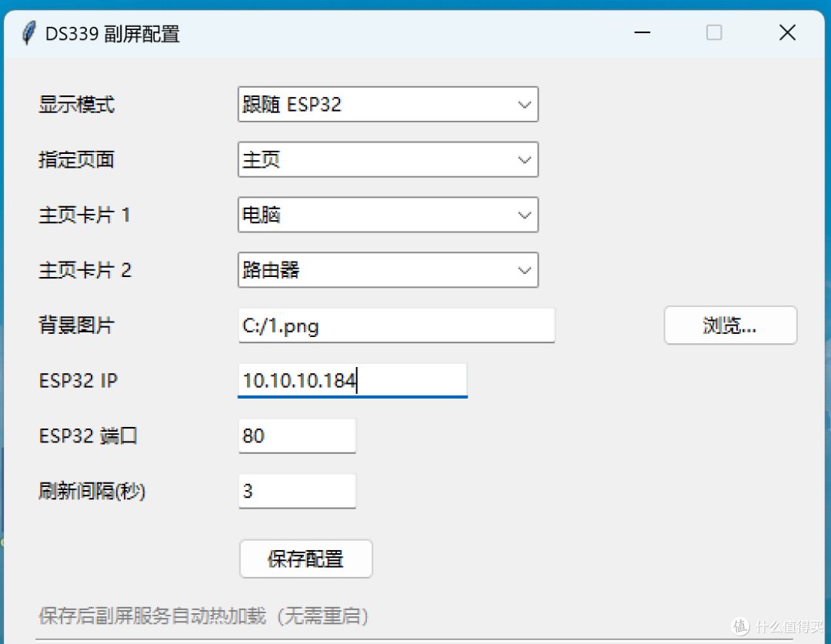
Task: Click the ESP32 IP label
Action: 78,381
